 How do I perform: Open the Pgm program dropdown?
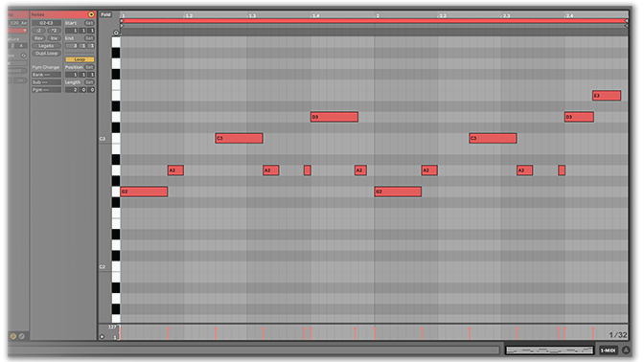point(46,89)
